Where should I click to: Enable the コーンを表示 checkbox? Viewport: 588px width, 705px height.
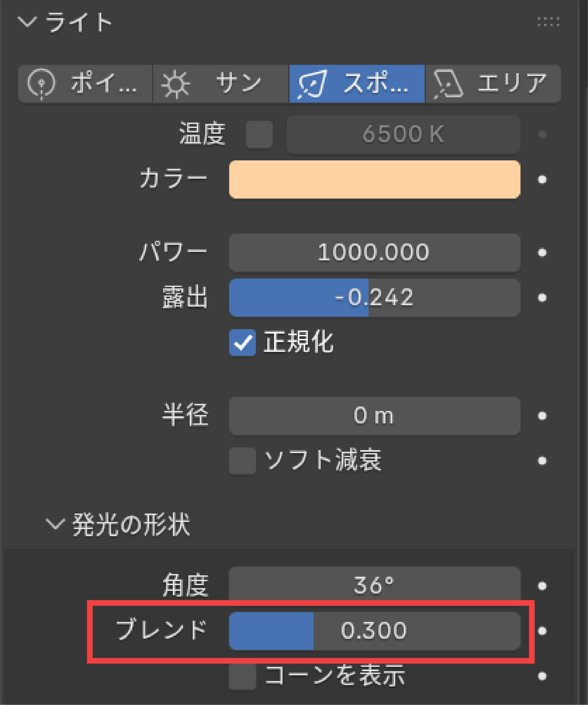click(x=242, y=676)
